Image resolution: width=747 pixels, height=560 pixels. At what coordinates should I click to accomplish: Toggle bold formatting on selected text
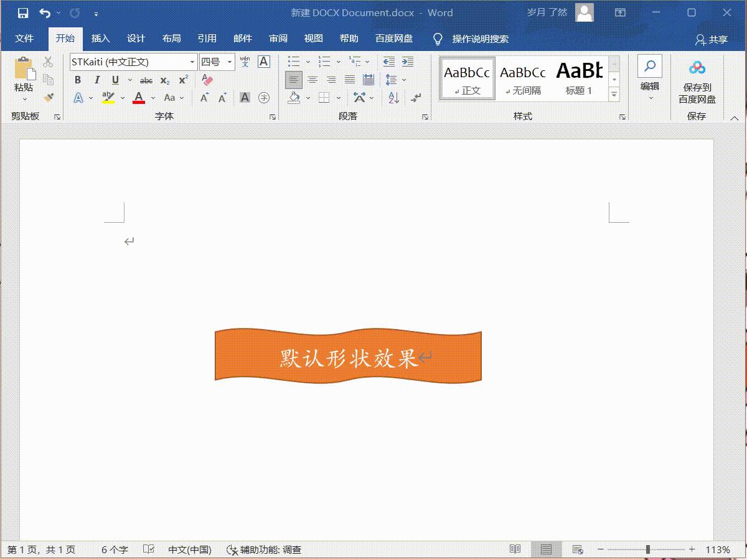pyautogui.click(x=78, y=80)
